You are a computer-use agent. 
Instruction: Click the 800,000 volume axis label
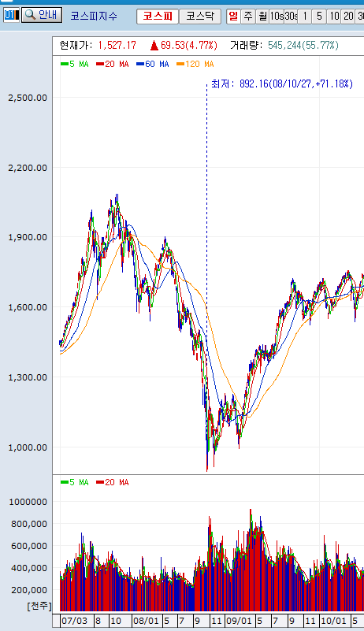(28, 524)
